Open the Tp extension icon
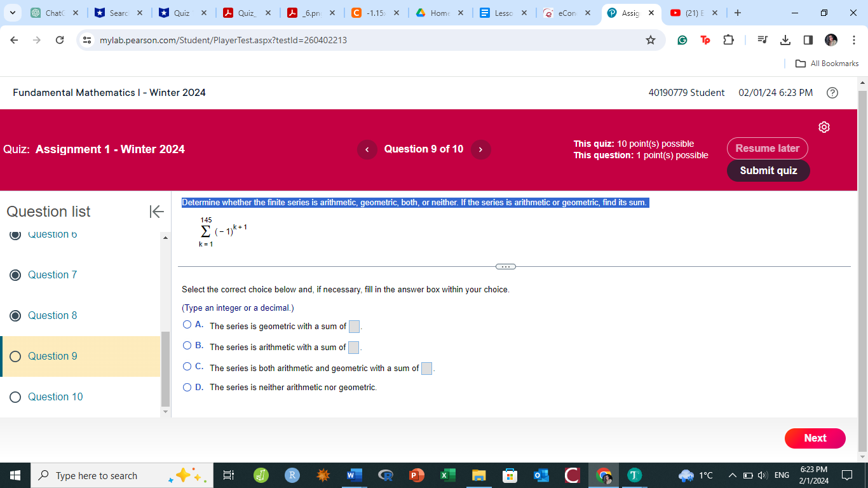 (x=705, y=40)
